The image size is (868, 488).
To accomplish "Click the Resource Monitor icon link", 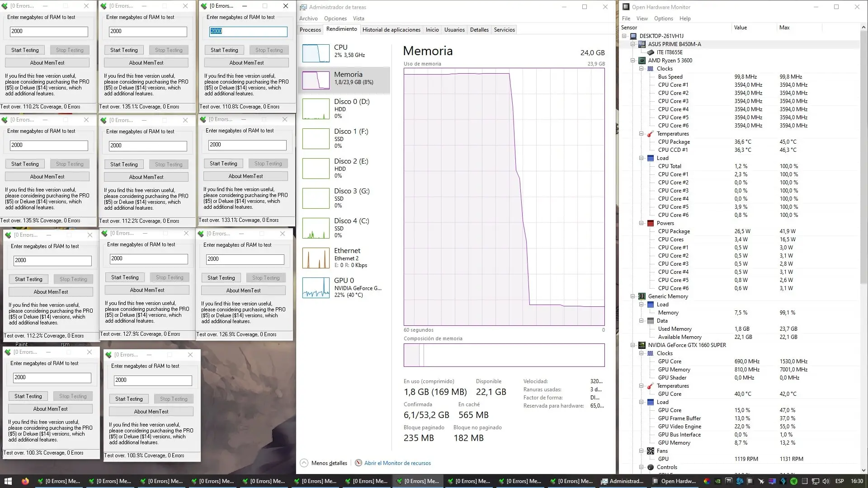I will point(359,463).
